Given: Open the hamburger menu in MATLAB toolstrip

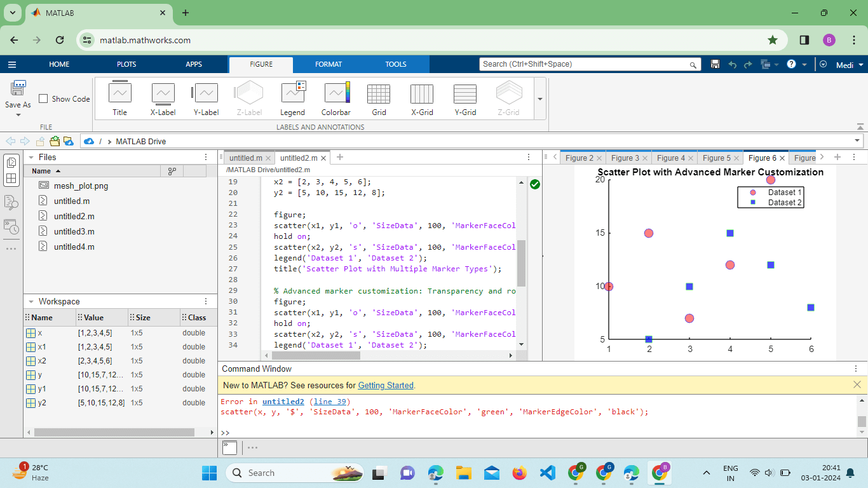Looking at the screenshot, I should click(x=12, y=64).
